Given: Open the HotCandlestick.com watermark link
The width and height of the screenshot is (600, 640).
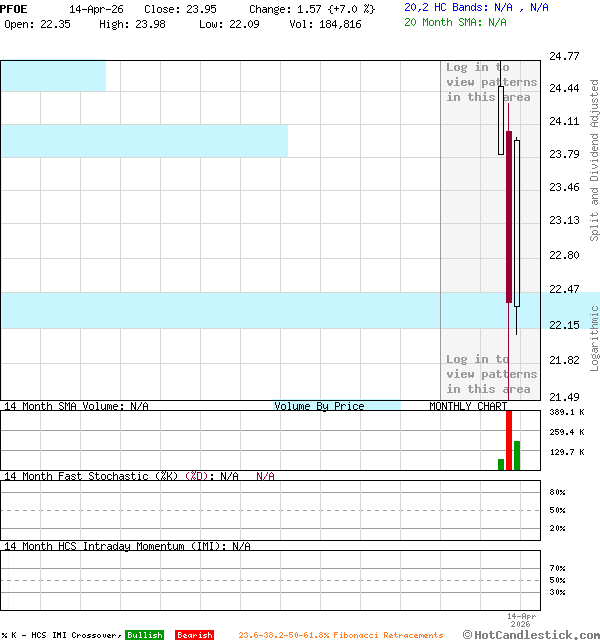Looking at the screenshot, I should [531, 634].
